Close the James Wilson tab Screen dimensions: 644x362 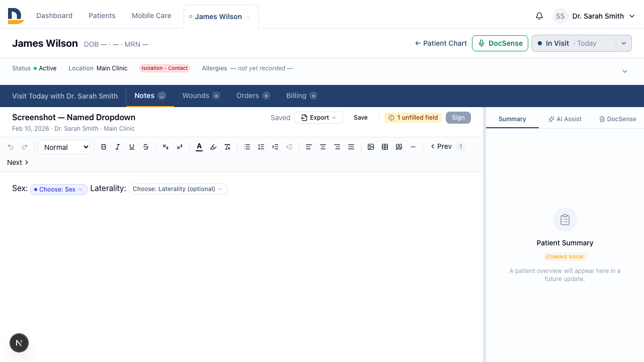click(249, 18)
